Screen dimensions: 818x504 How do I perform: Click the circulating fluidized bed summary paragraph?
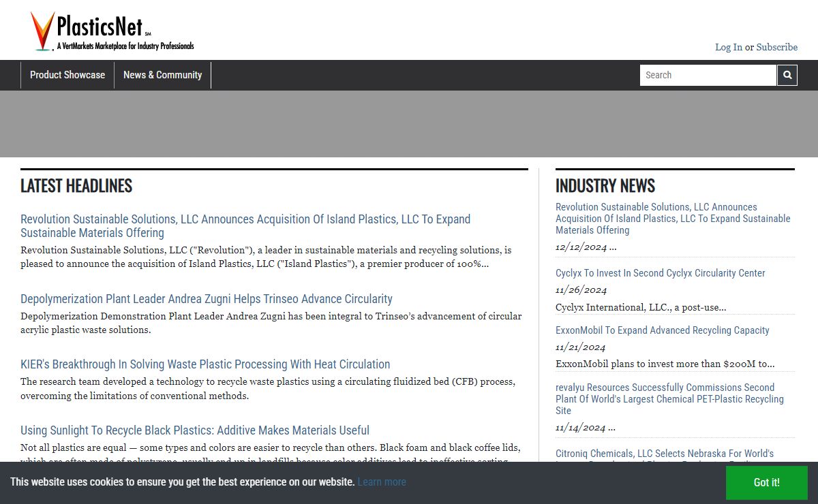tap(268, 389)
